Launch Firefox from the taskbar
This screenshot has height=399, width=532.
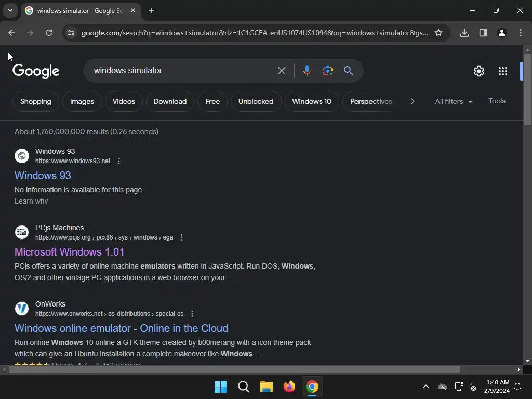pos(289,387)
